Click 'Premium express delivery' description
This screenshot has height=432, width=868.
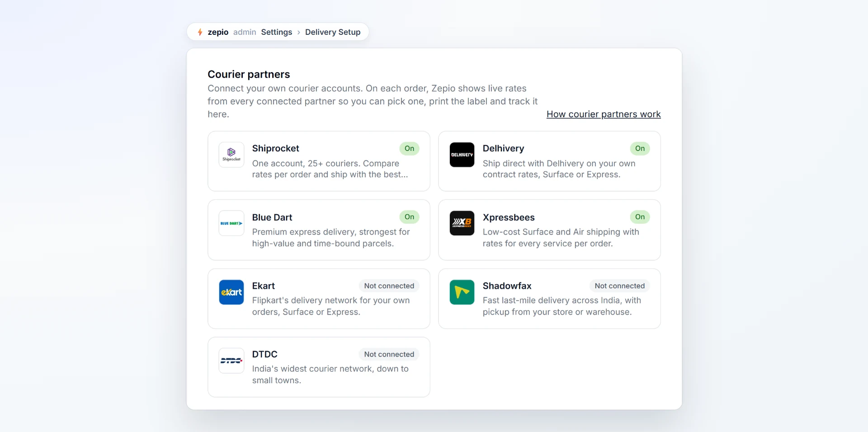[331, 237]
